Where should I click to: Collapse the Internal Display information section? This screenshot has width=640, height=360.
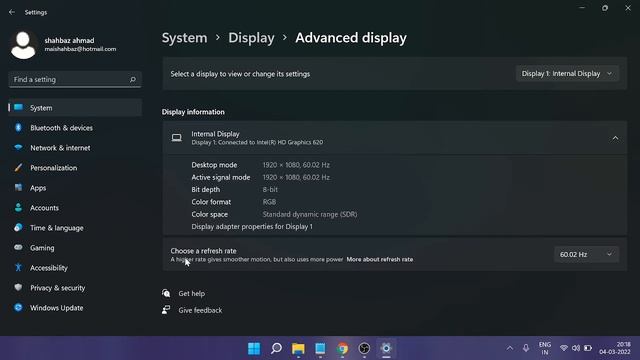[615, 138]
